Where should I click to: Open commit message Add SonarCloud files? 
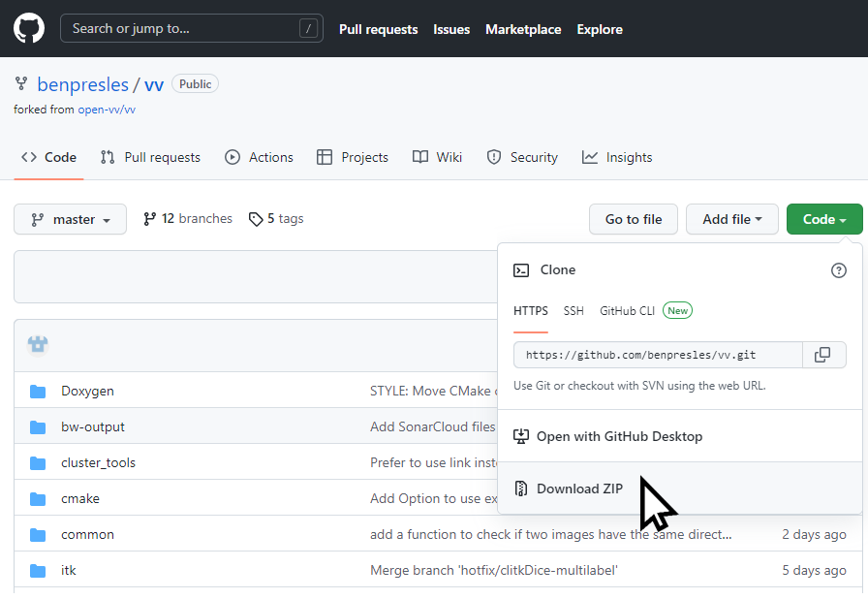pos(433,426)
